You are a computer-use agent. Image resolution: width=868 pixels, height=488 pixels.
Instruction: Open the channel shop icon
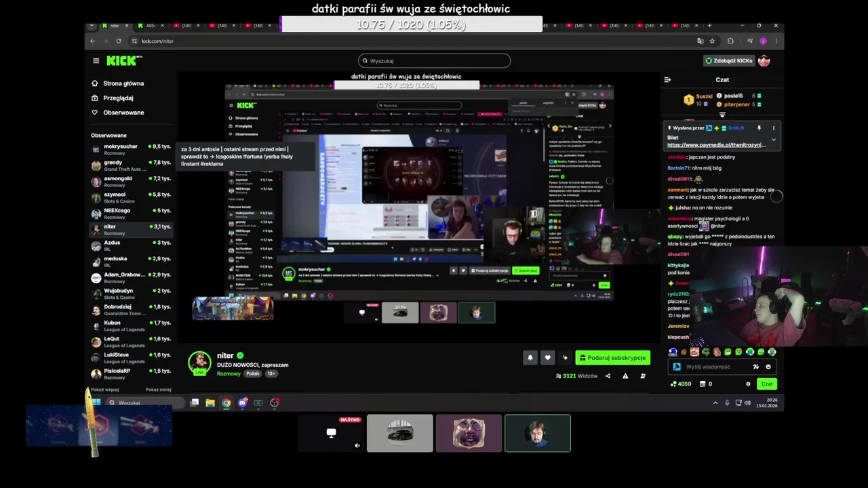(702, 384)
